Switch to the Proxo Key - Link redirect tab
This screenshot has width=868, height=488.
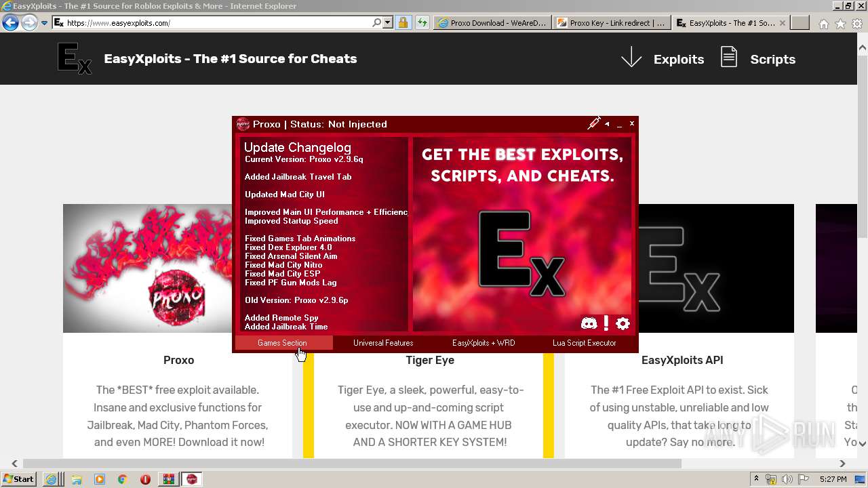click(611, 22)
